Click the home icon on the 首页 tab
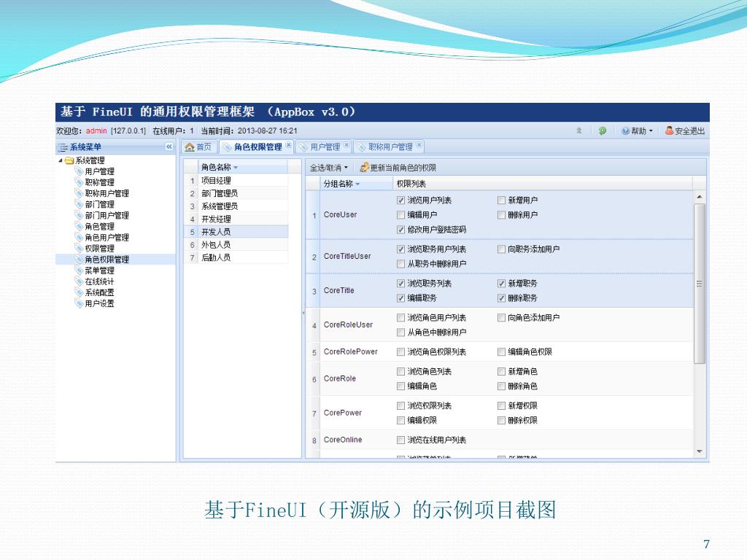 point(190,147)
